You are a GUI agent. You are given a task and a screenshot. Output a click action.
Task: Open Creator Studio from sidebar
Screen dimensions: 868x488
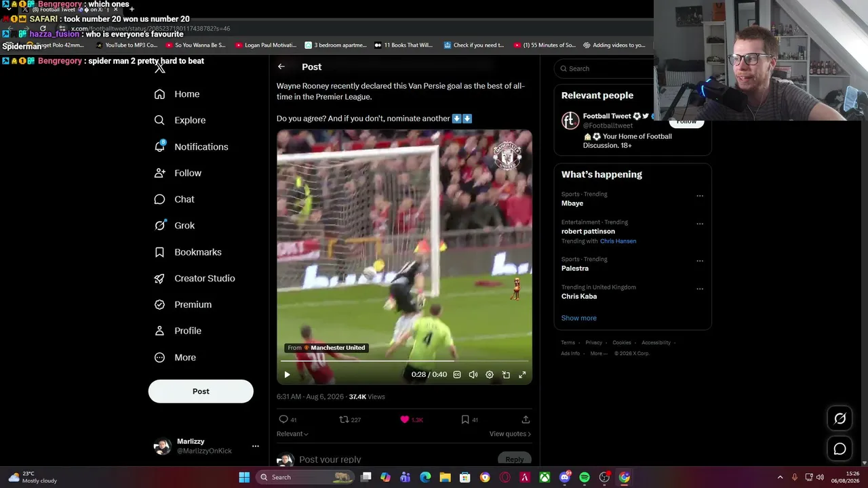click(x=195, y=279)
